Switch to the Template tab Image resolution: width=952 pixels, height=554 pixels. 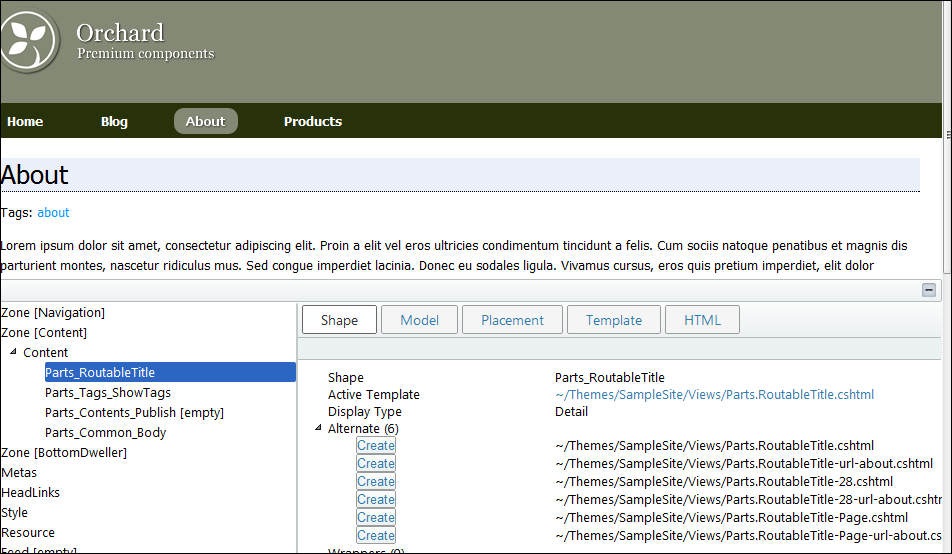point(614,320)
